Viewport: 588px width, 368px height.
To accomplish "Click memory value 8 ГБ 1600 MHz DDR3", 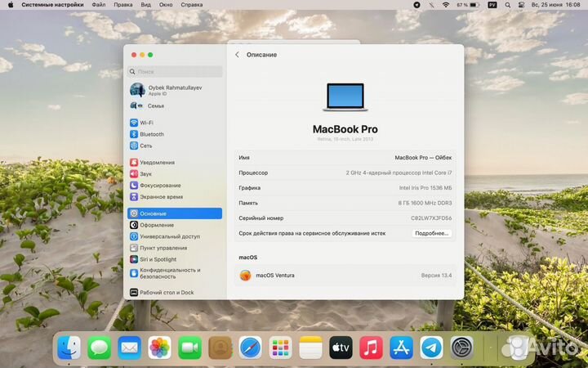I will tap(425, 203).
